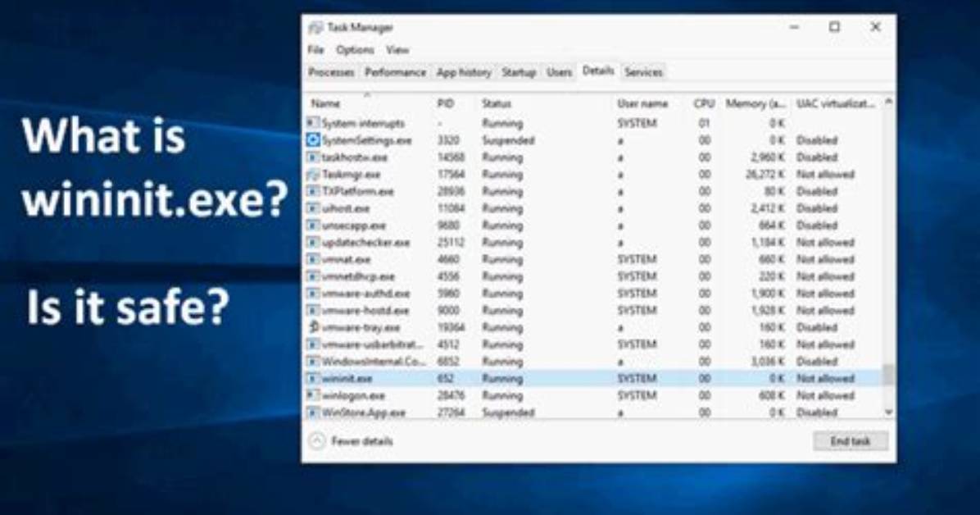This screenshot has height=515, width=980.
Task: Select the wininit.exe process name
Action: click(347, 379)
